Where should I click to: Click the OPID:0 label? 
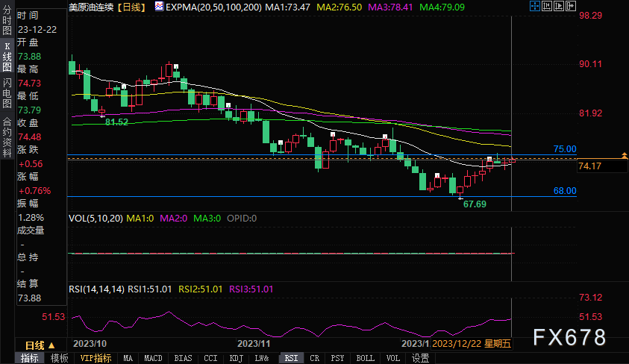click(x=242, y=218)
